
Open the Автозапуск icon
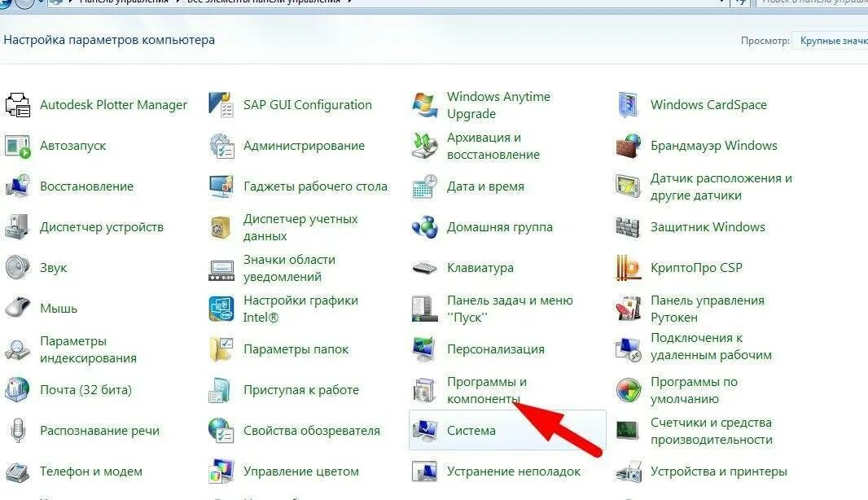point(18,146)
